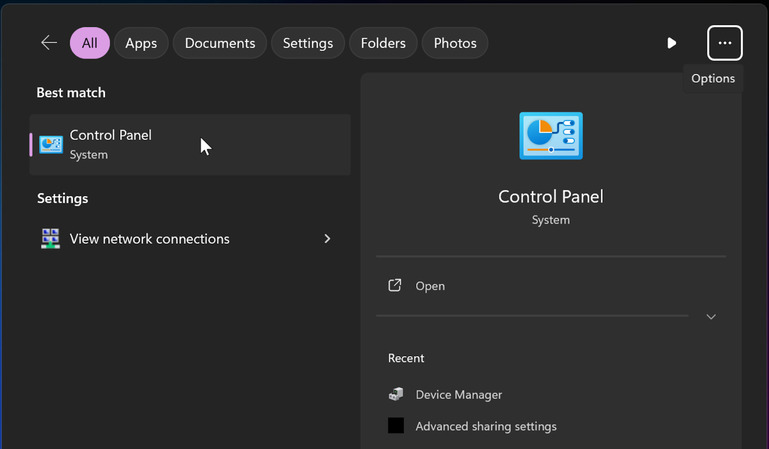Screen dimensions: 769x449
Task: Go back with the left arrow
Action: coord(49,43)
